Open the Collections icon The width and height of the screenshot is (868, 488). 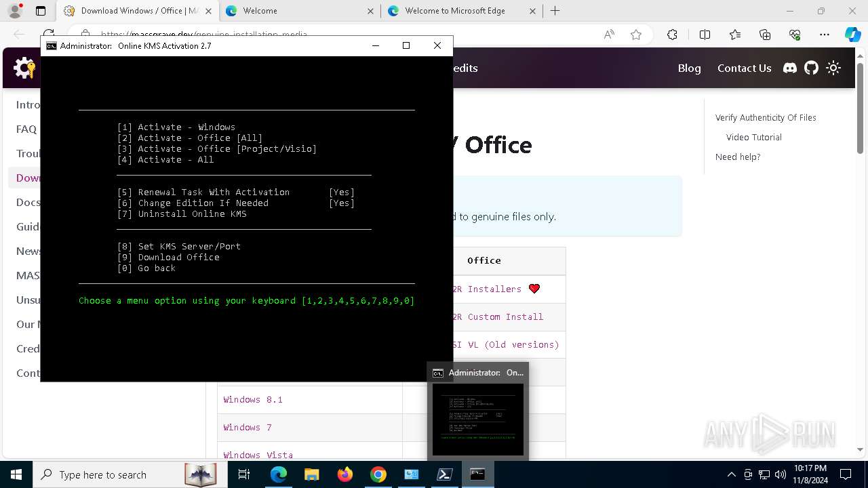[x=765, y=35]
